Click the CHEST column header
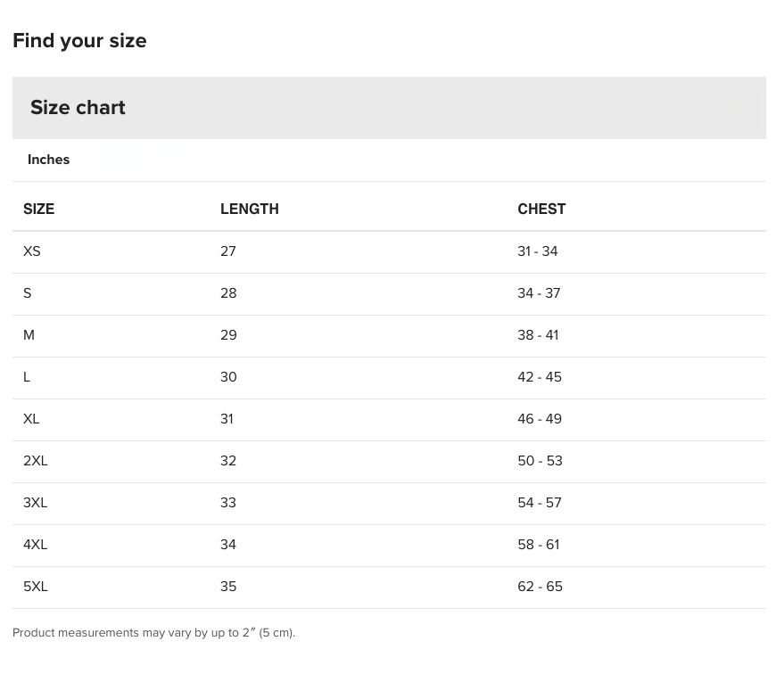Image resolution: width=784 pixels, height=674 pixels. pyautogui.click(x=541, y=209)
